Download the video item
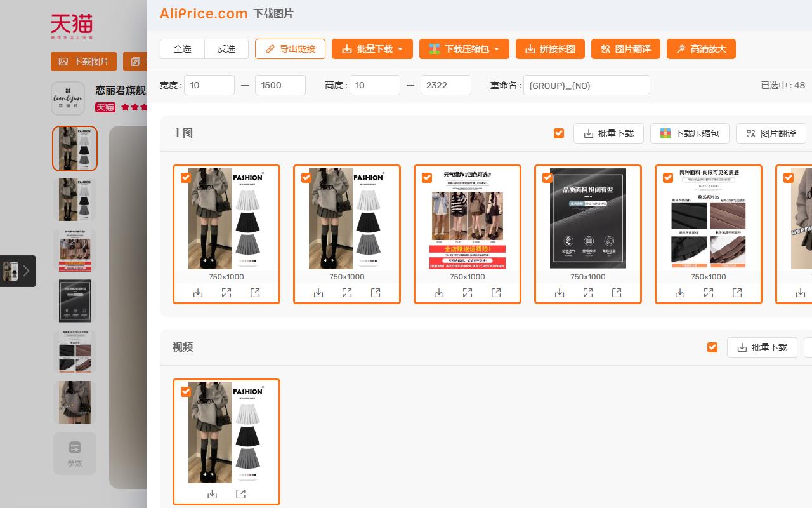 tap(213, 494)
